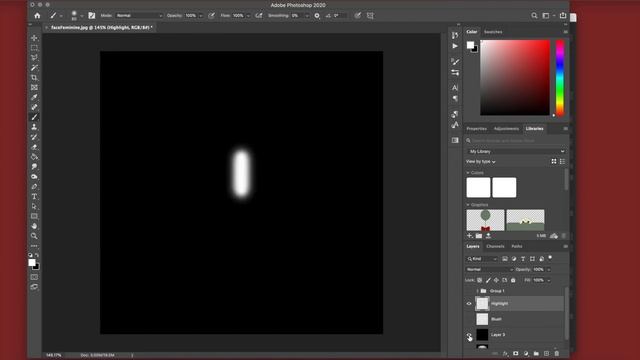Open the Character panel icon

point(455,87)
